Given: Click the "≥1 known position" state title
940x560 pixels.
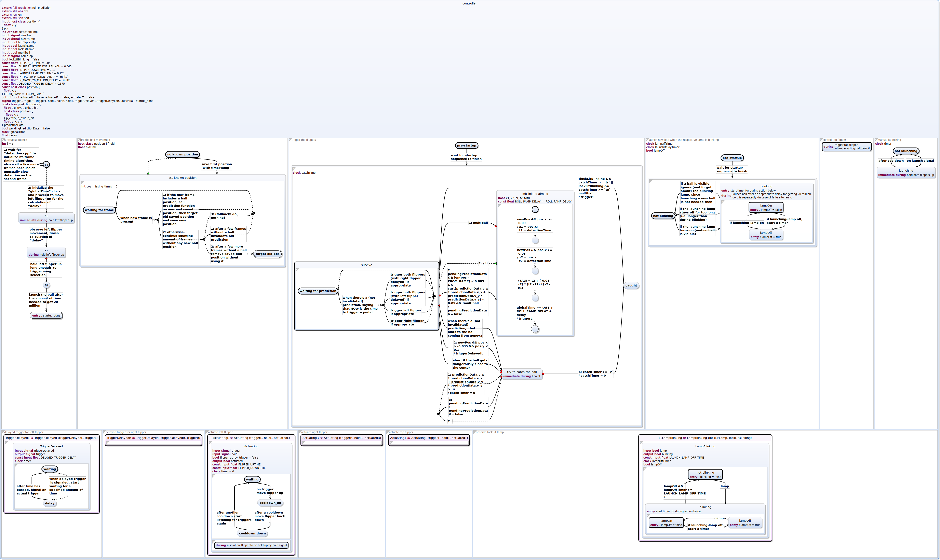Looking at the screenshot, I should coord(183,178).
